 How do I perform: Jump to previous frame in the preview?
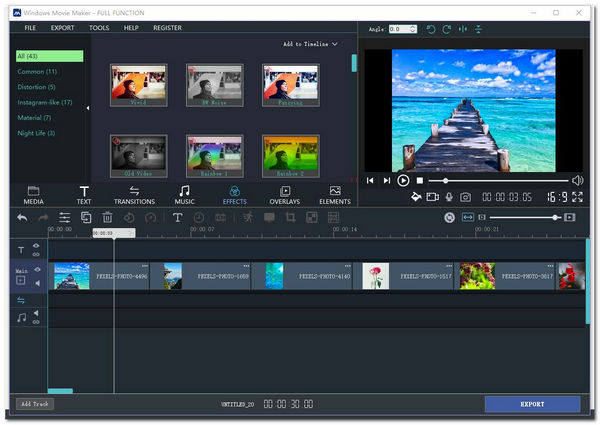tap(370, 181)
